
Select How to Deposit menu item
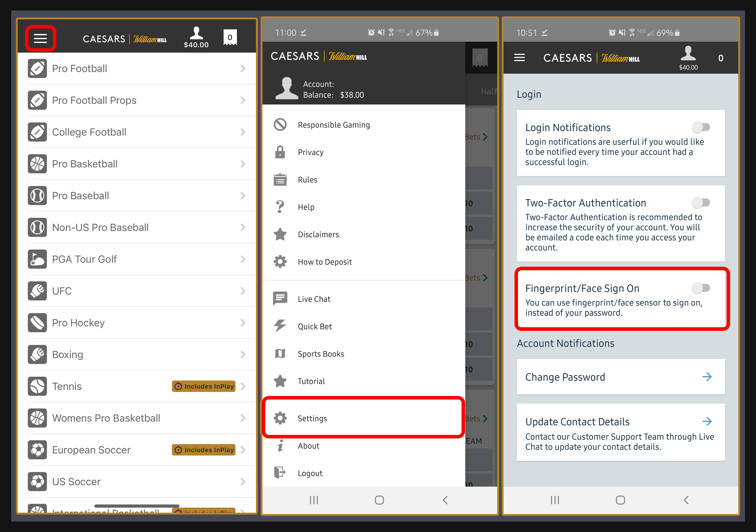pyautogui.click(x=364, y=262)
